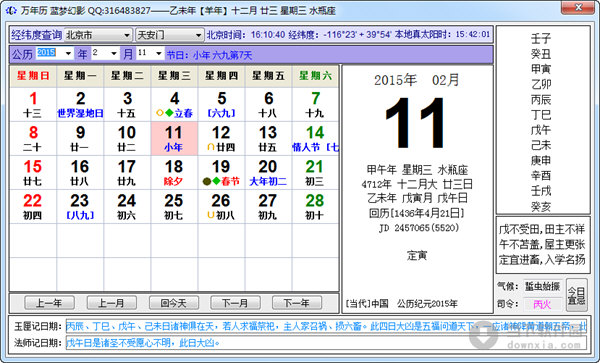Click 辛酉 in the hour list
Viewport: 600px width, 363px height.
(541, 176)
